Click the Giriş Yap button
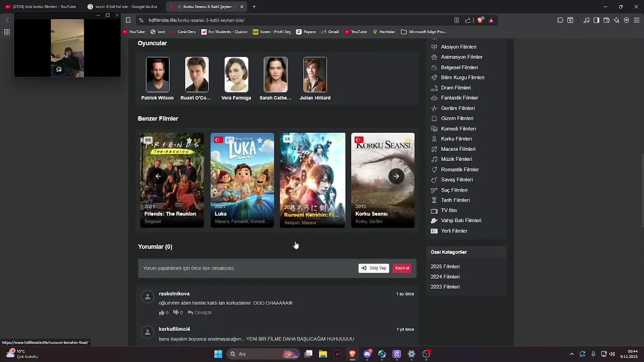The height and width of the screenshot is (362, 644). [374, 268]
